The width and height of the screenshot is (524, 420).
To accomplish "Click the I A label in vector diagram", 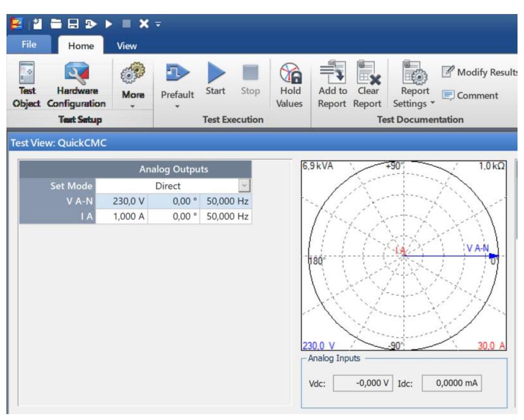I will click(x=400, y=250).
